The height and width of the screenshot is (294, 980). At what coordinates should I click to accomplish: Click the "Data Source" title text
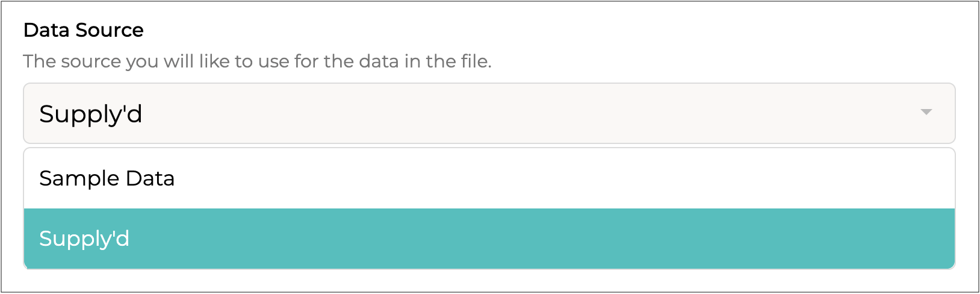point(84,30)
